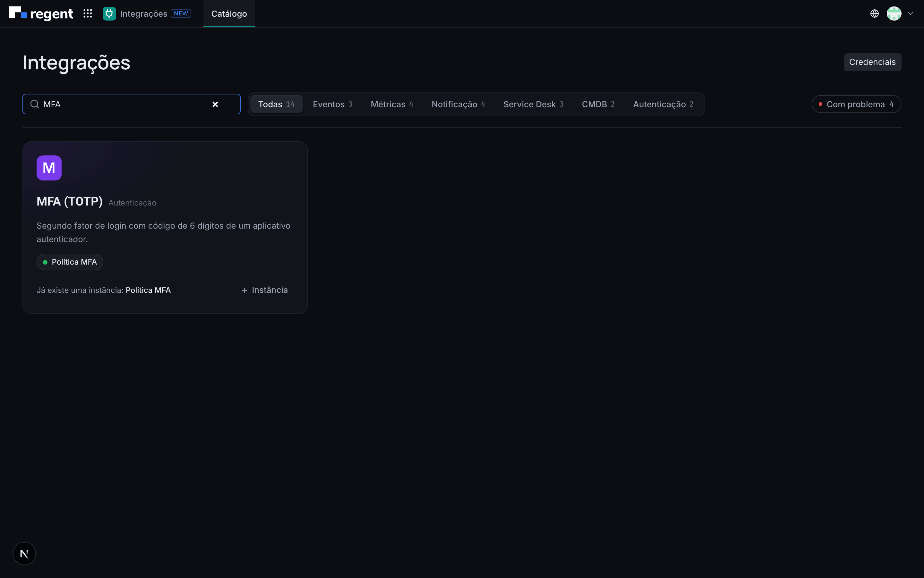
Task: Click the NEW badge beside Integrações
Action: point(181,13)
